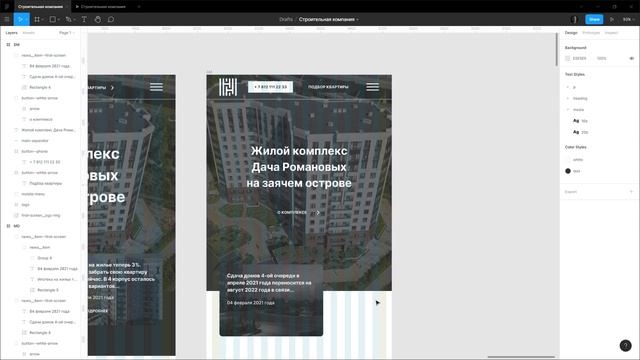The height and width of the screenshot is (360, 640).
Task: Click the Rectangle 4 layer image icon under Dld
Action: pyautogui.click(x=24, y=87)
